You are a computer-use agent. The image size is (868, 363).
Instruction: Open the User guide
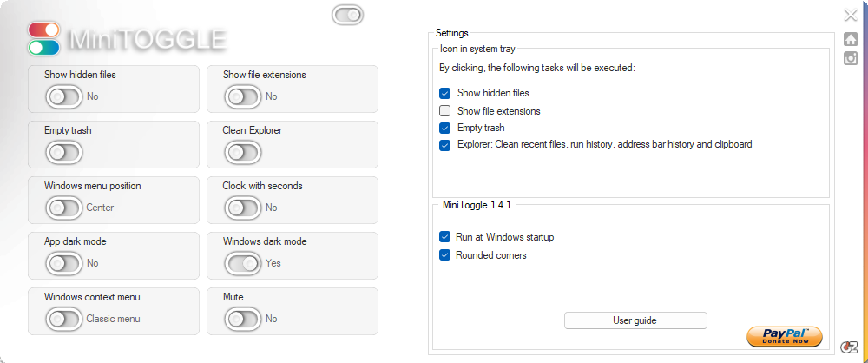[635, 320]
